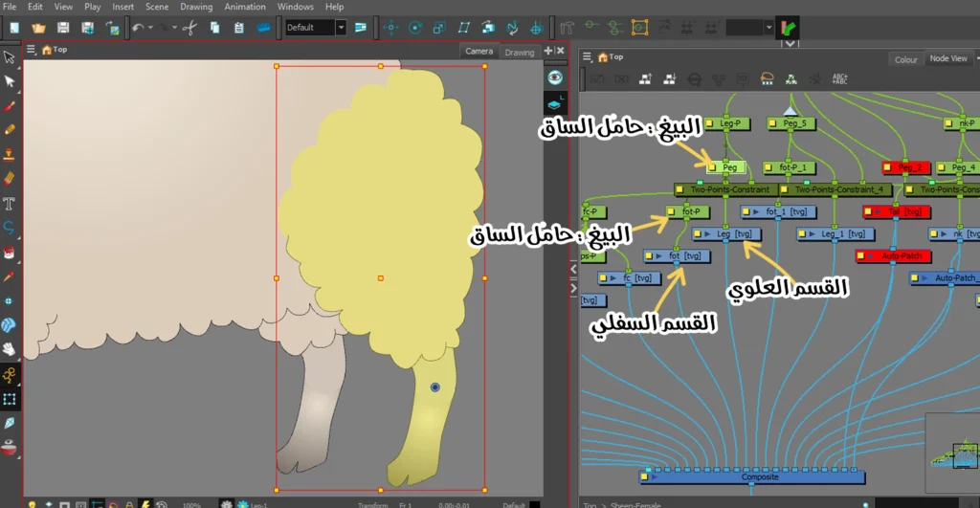The height and width of the screenshot is (508, 980).
Task: Click the orange cable style icon in Node View
Action: click(767, 78)
